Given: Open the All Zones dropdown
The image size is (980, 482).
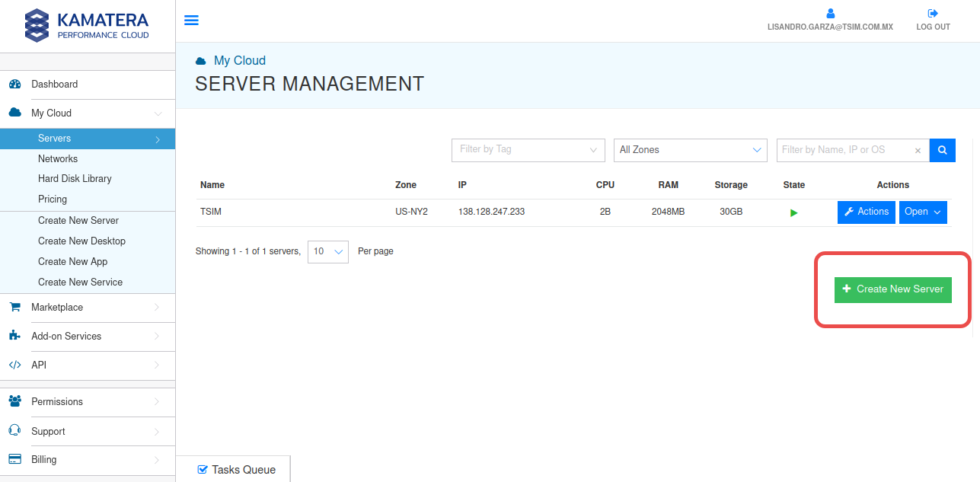Looking at the screenshot, I should point(690,150).
